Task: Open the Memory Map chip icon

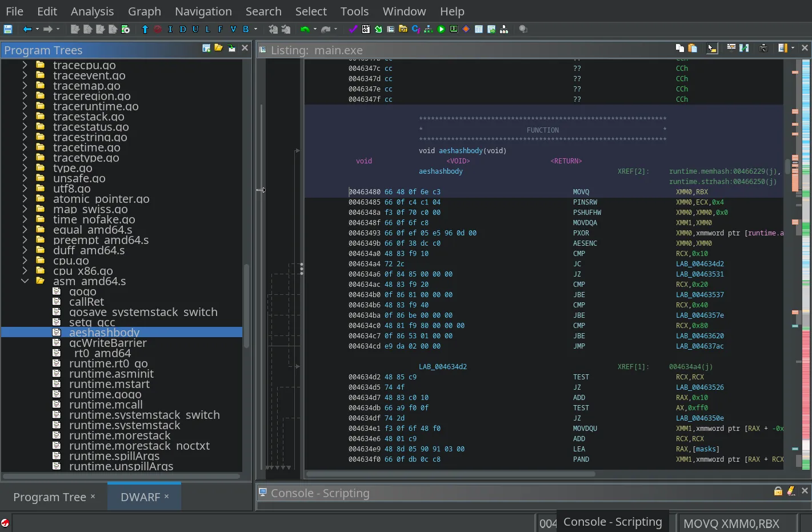Action: 454,29
